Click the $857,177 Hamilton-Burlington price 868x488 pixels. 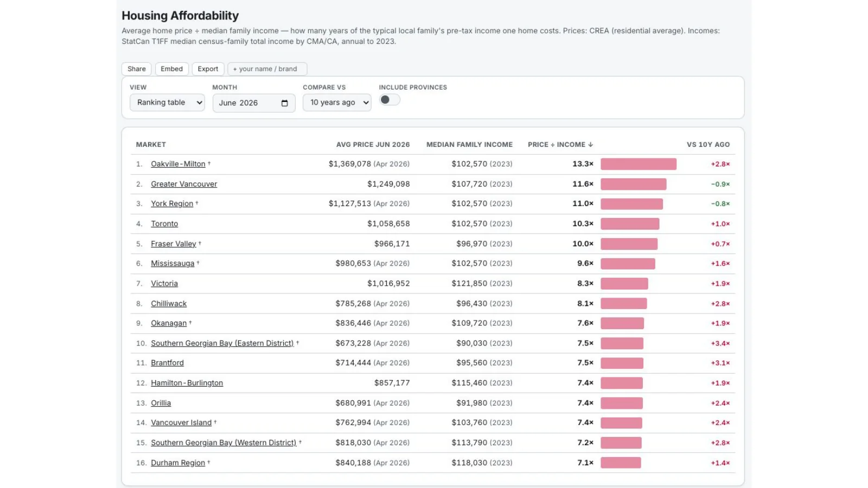(392, 383)
